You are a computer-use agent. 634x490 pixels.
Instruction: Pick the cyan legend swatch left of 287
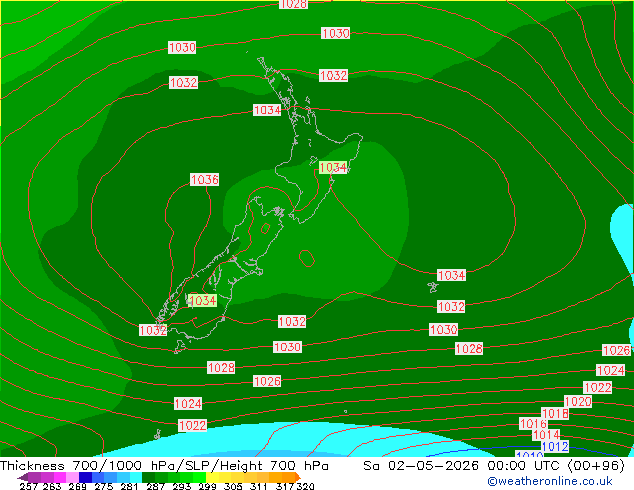[136, 477]
